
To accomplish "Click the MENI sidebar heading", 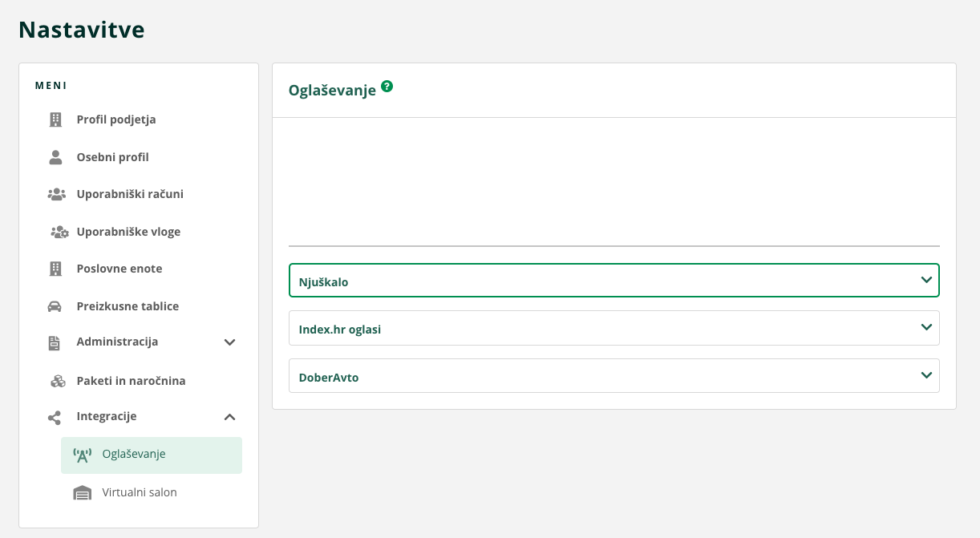I will 51,86.
